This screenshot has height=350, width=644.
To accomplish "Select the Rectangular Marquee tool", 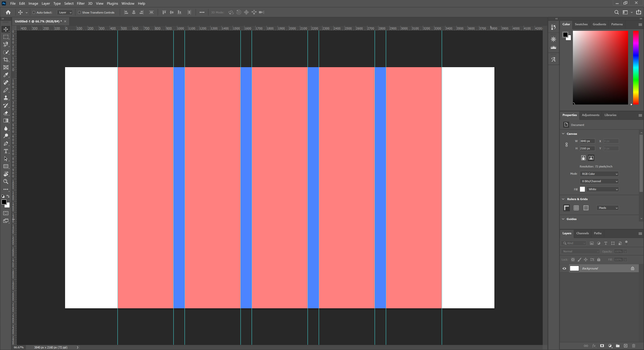I will tap(6, 37).
